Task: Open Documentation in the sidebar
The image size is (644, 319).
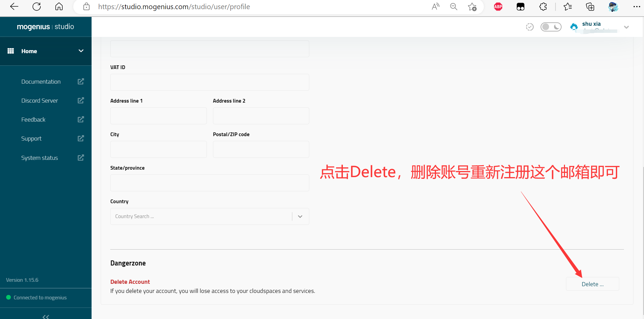Action: [41, 82]
